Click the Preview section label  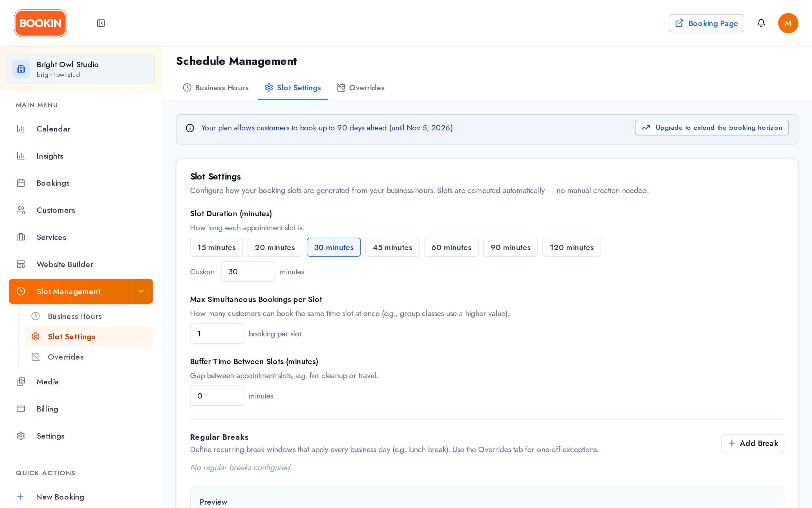tap(213, 502)
